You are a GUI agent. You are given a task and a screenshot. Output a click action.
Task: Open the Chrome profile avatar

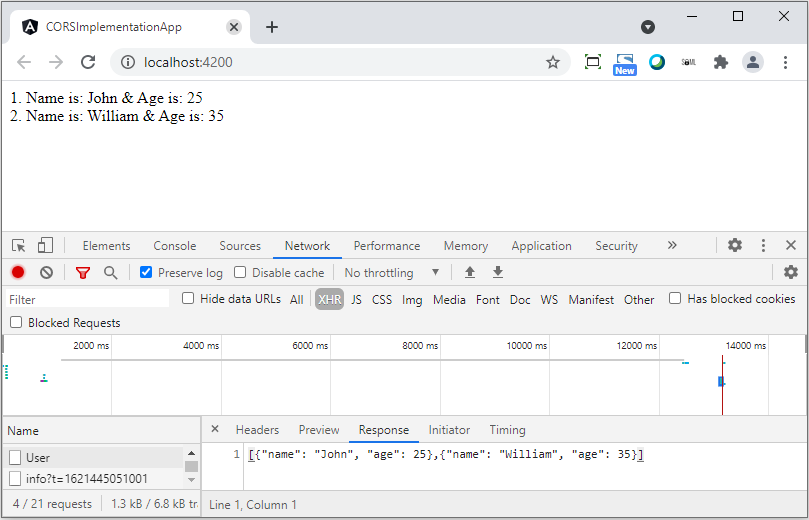753,62
